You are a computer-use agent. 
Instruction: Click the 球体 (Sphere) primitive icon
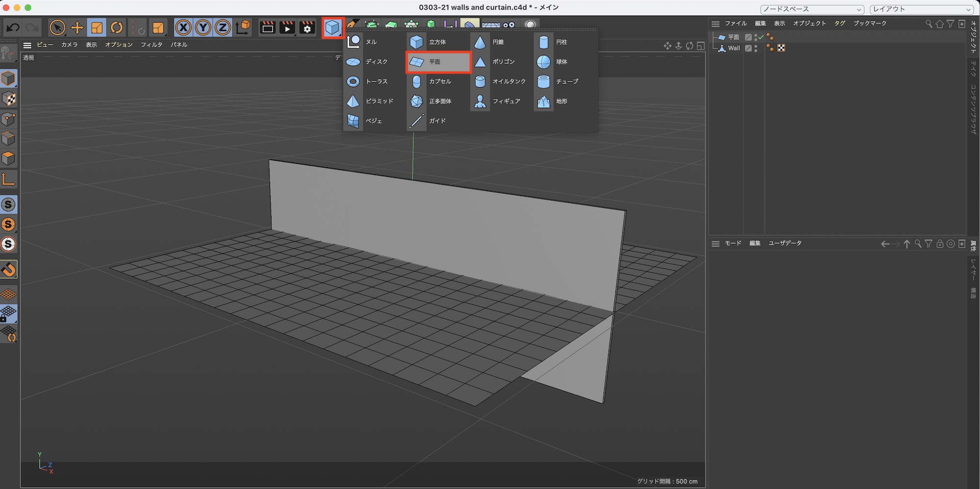[x=543, y=62]
